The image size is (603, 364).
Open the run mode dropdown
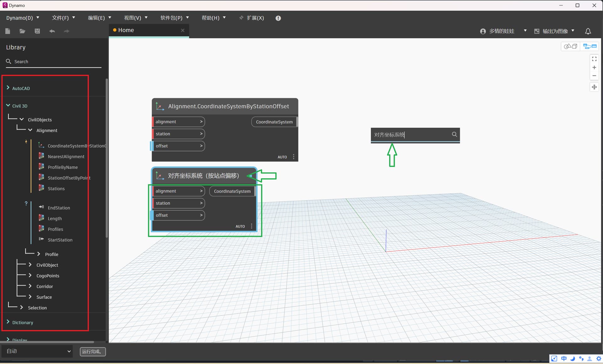(x=37, y=351)
